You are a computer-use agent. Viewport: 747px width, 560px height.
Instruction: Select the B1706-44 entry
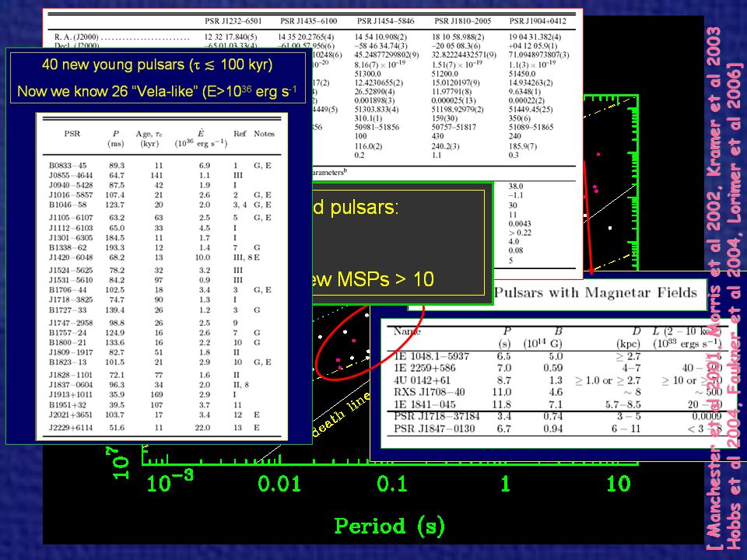click(68, 289)
